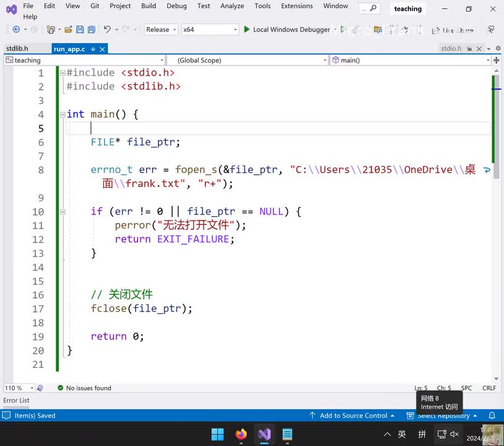Click the vertical scrollbar thumb in the editor
Viewport: 504px width, 446px height.
tap(497, 127)
